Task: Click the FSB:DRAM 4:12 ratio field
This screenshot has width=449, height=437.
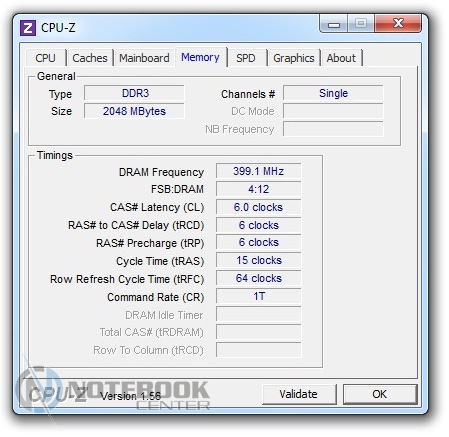Action: 259,189
